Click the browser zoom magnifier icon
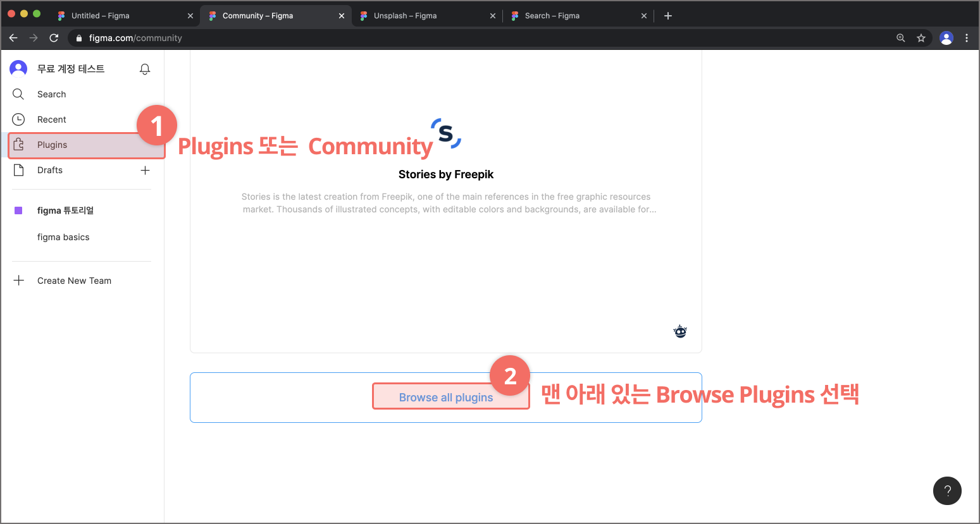Image resolution: width=980 pixels, height=524 pixels. point(901,38)
